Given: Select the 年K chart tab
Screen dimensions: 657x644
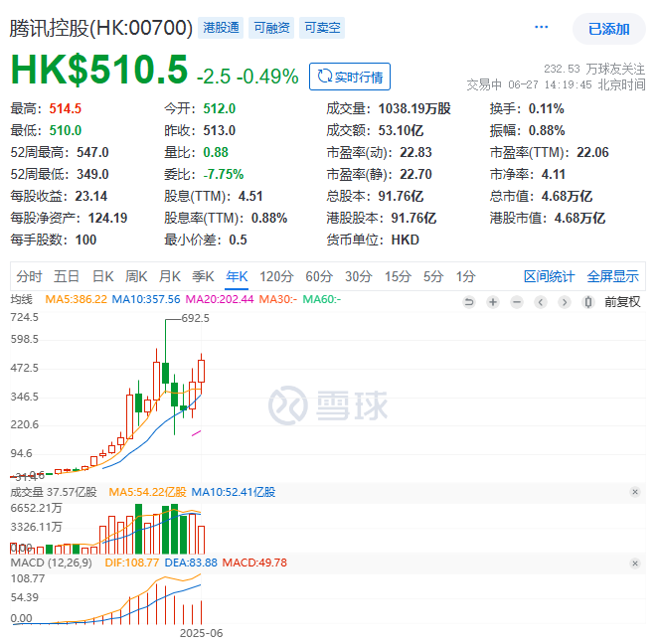Looking at the screenshot, I should point(237,276).
